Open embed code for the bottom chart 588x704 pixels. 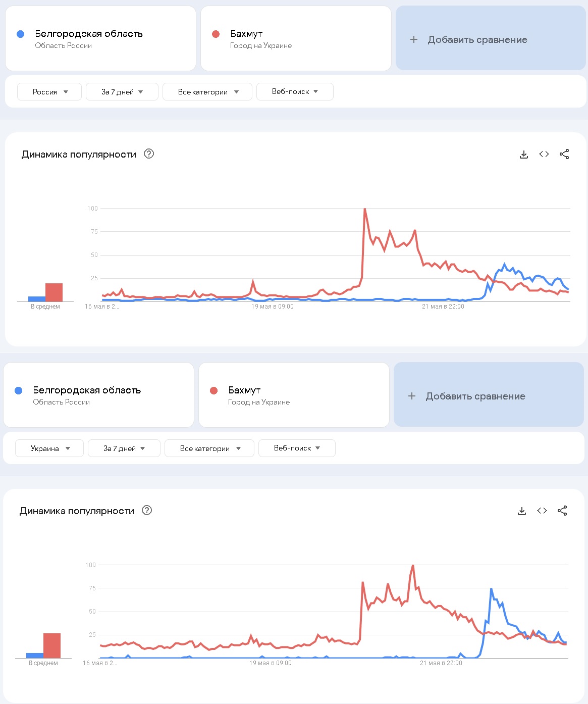[x=542, y=511]
